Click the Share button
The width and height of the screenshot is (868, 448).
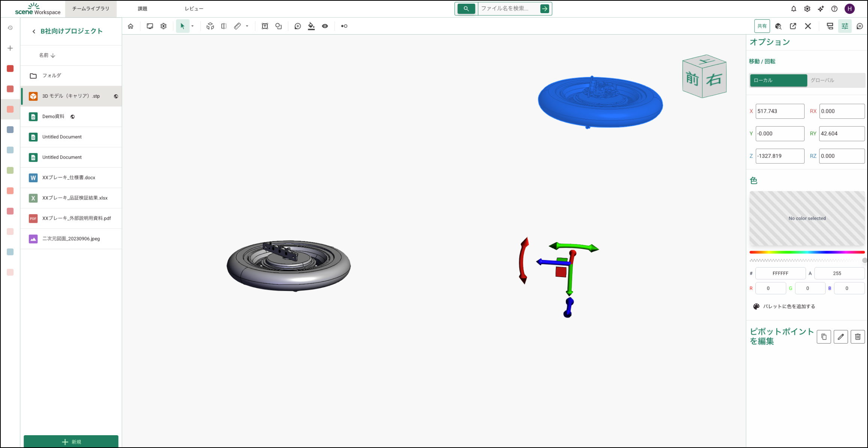762,26
